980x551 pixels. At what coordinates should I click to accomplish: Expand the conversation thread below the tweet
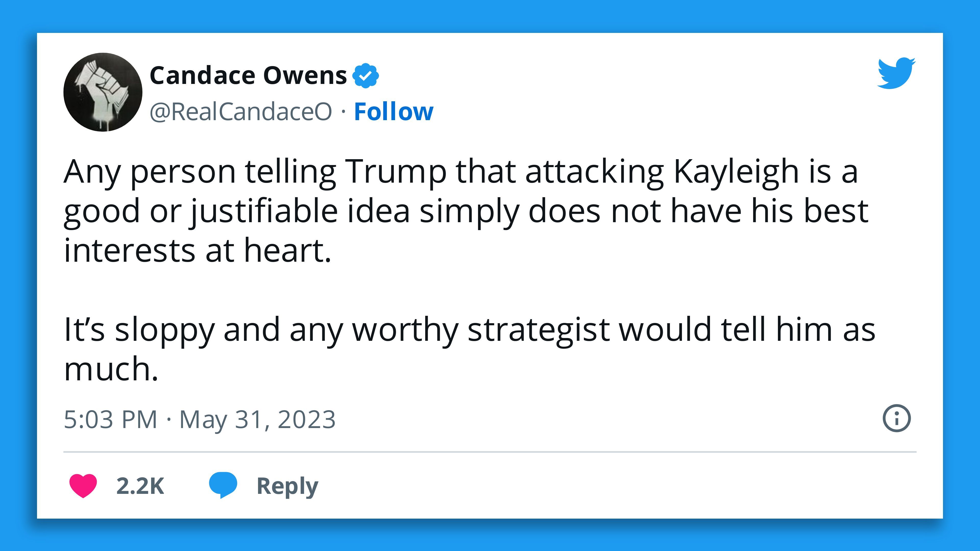(x=286, y=484)
